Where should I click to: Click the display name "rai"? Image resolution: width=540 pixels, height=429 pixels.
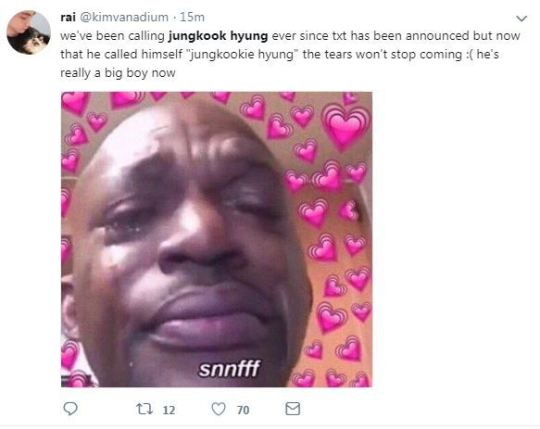pyautogui.click(x=68, y=17)
